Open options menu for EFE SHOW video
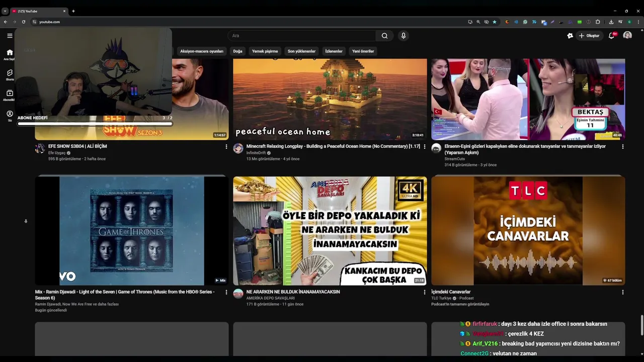This screenshot has height=362, width=644. pyautogui.click(x=226, y=147)
